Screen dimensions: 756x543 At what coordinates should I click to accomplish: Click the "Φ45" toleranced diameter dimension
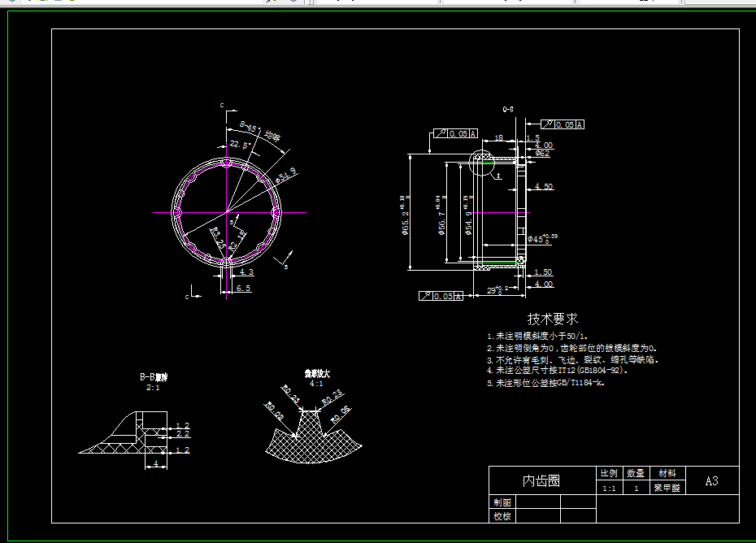coord(542,238)
